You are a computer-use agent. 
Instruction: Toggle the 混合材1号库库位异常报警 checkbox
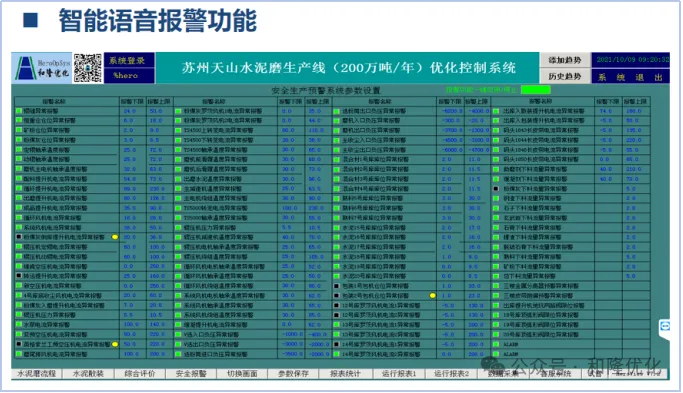(x=336, y=159)
